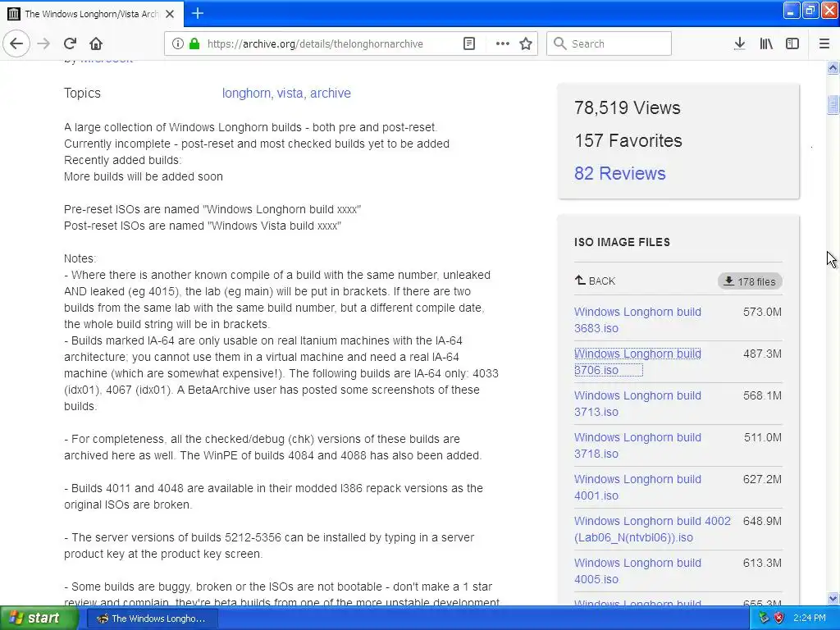Click the vertical scrollbar thumb
The height and width of the screenshot is (630, 840).
(833, 104)
